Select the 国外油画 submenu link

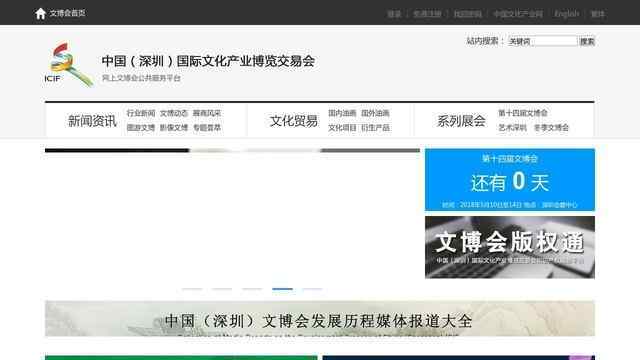coord(375,113)
